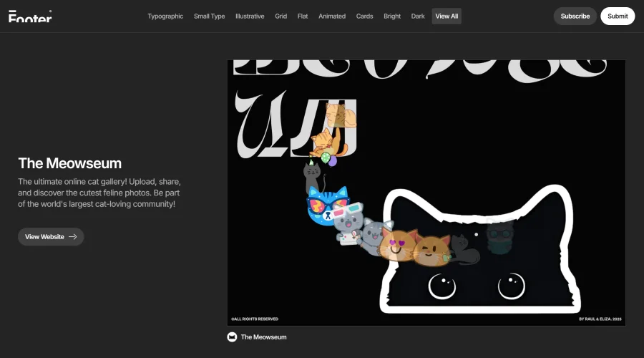Open the Typographic category
644x358 pixels.
pyautogui.click(x=165, y=16)
